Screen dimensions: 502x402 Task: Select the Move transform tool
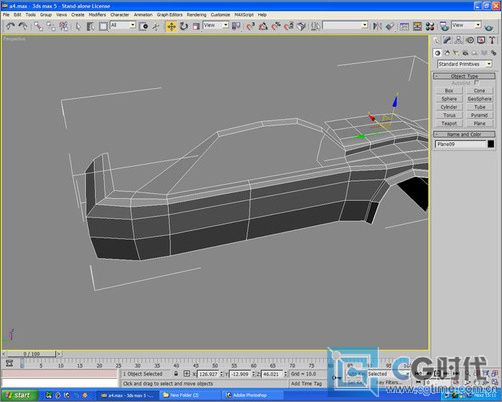(171, 26)
